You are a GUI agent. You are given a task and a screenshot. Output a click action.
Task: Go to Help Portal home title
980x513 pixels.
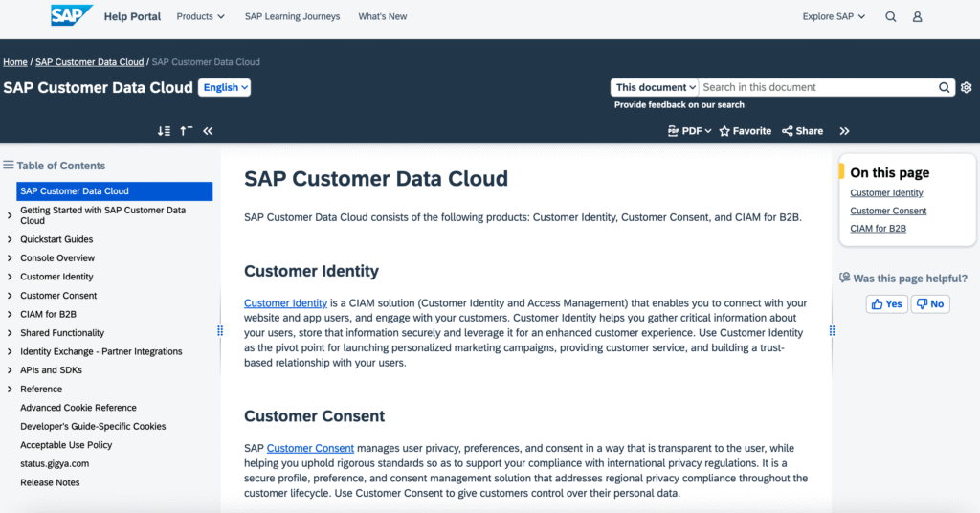[x=132, y=17]
